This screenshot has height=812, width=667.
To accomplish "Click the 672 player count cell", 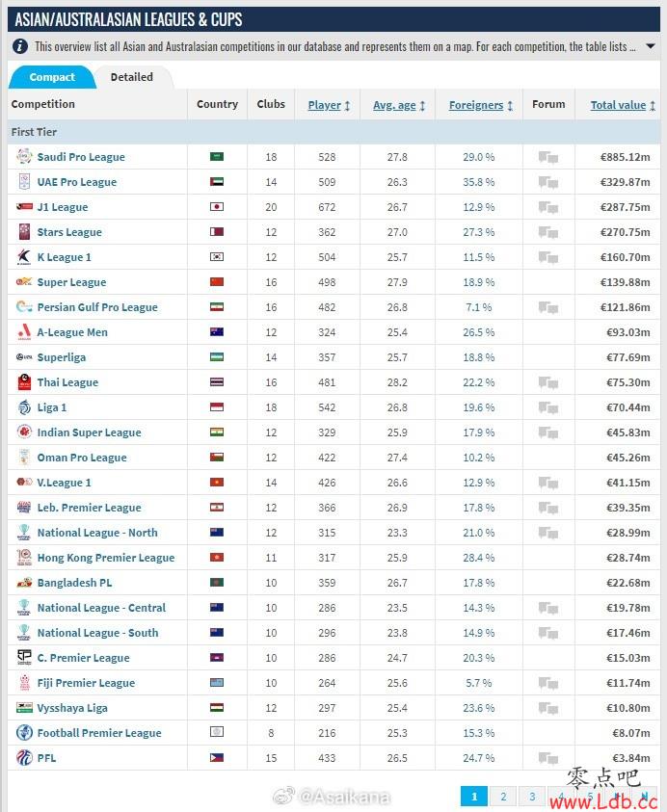I will coord(327,207).
